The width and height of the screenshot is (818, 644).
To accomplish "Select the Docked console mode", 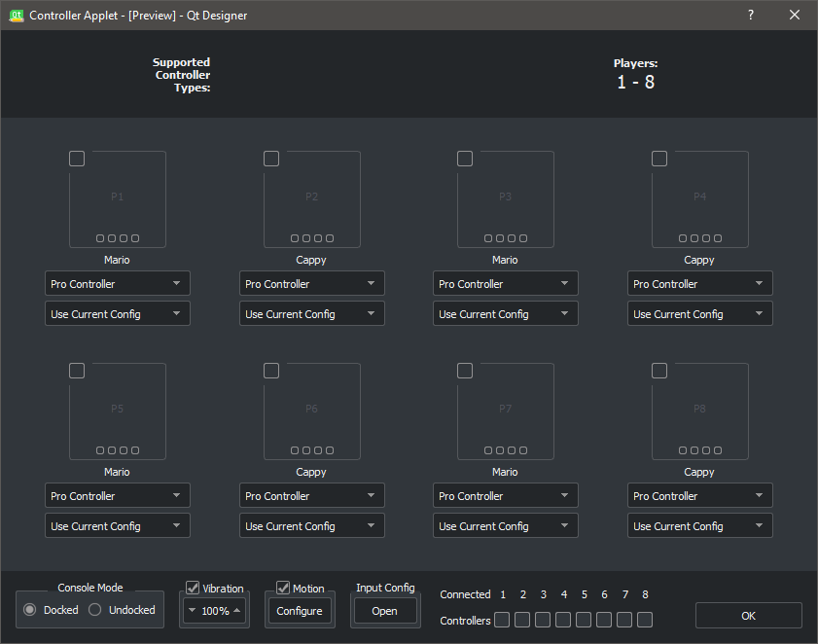I will pos(30,610).
